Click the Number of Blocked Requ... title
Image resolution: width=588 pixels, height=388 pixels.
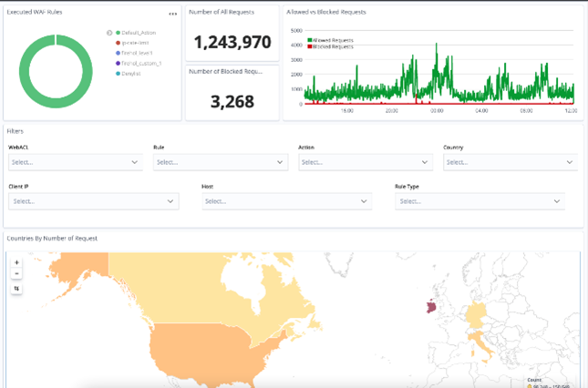(225, 72)
